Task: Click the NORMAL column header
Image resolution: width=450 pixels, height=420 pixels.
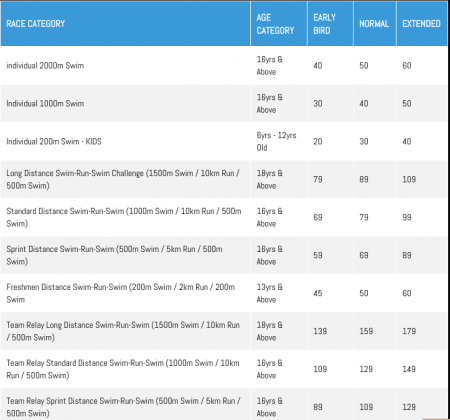Action: pyautogui.click(x=375, y=24)
